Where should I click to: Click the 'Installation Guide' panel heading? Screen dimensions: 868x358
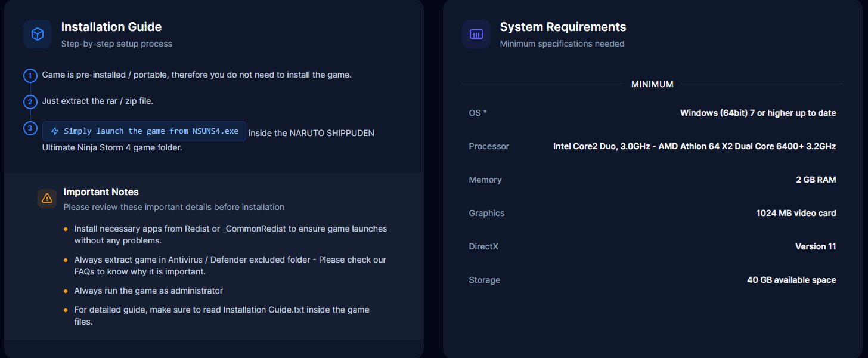point(111,27)
